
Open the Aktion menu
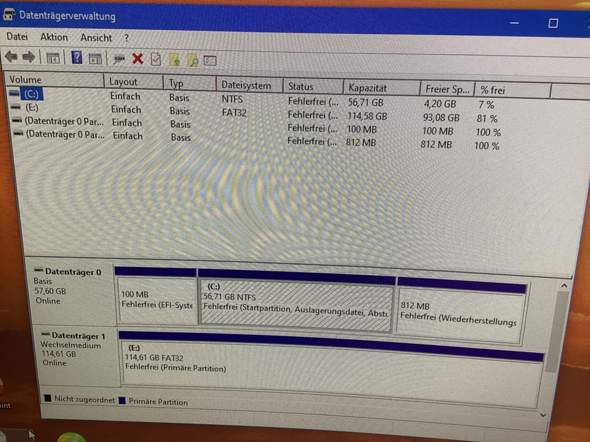54,37
